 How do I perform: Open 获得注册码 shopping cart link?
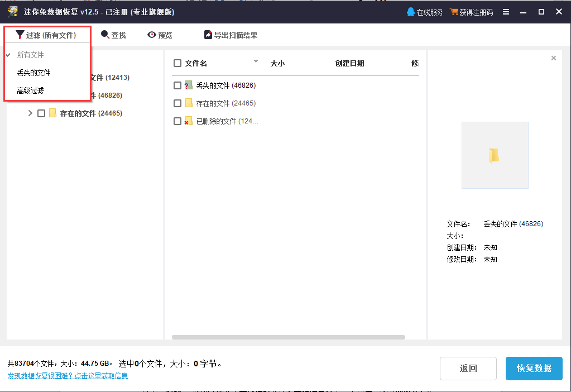coord(471,12)
